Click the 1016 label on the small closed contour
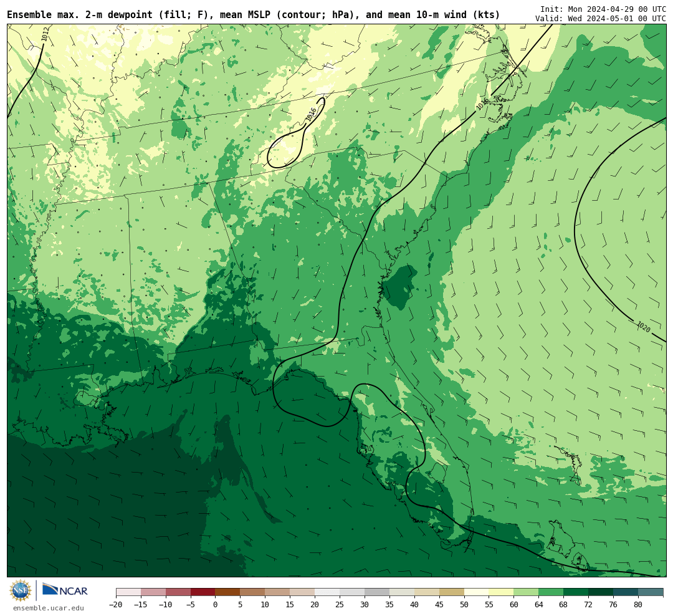Viewport: 673px width, 616px height. [311, 114]
